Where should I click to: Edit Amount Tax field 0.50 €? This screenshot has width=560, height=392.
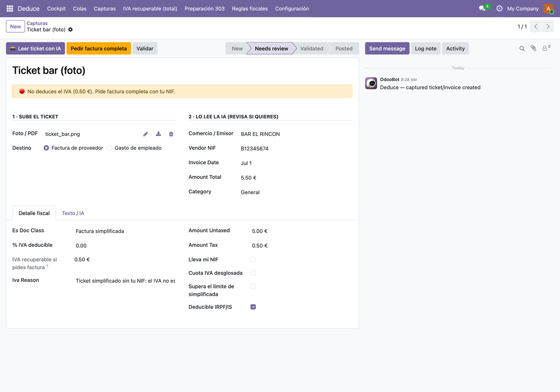pyautogui.click(x=302, y=245)
